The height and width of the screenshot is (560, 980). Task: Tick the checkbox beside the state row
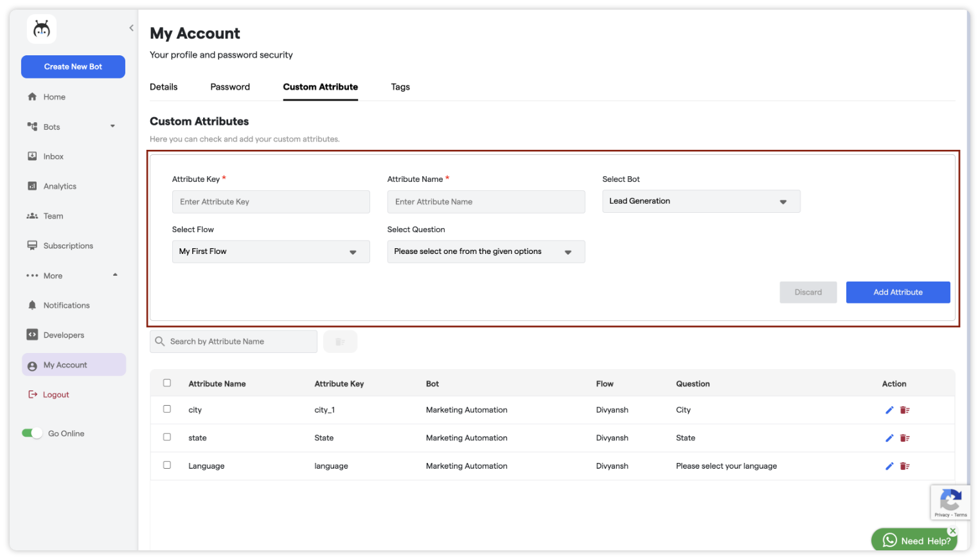tap(167, 437)
